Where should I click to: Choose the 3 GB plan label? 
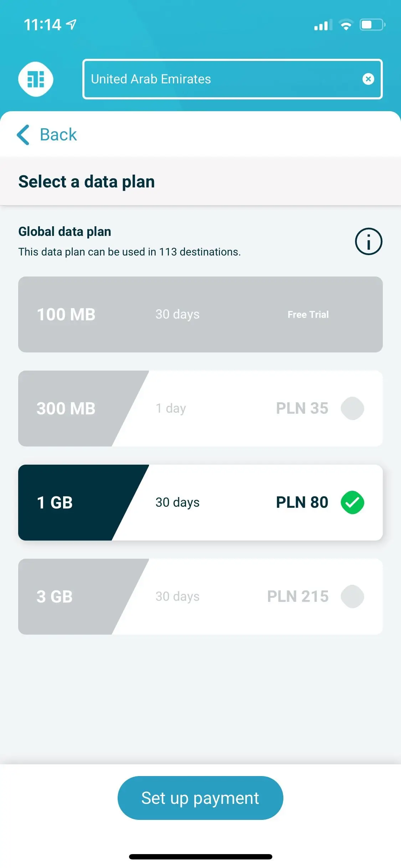click(x=55, y=596)
